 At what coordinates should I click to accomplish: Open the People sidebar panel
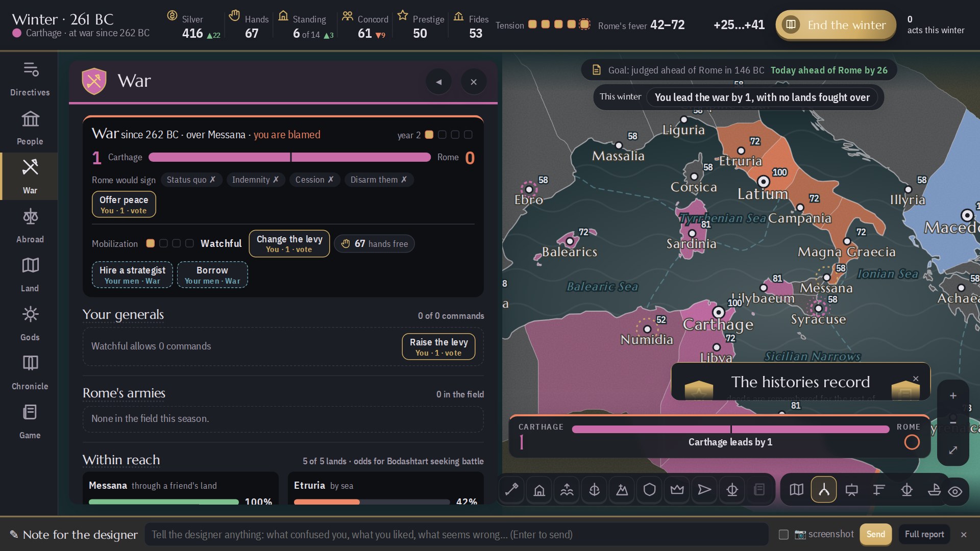pyautogui.click(x=30, y=128)
